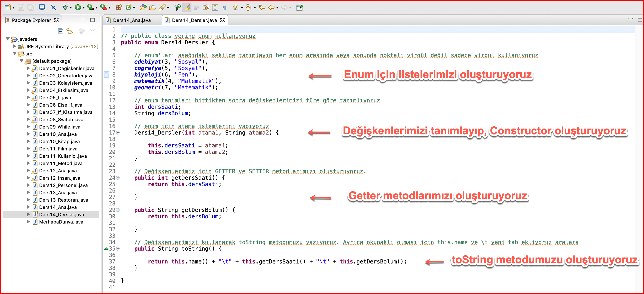The width and height of the screenshot is (644, 294).
Task: Open the New wizard dropdown arrow
Action: coord(14,8)
